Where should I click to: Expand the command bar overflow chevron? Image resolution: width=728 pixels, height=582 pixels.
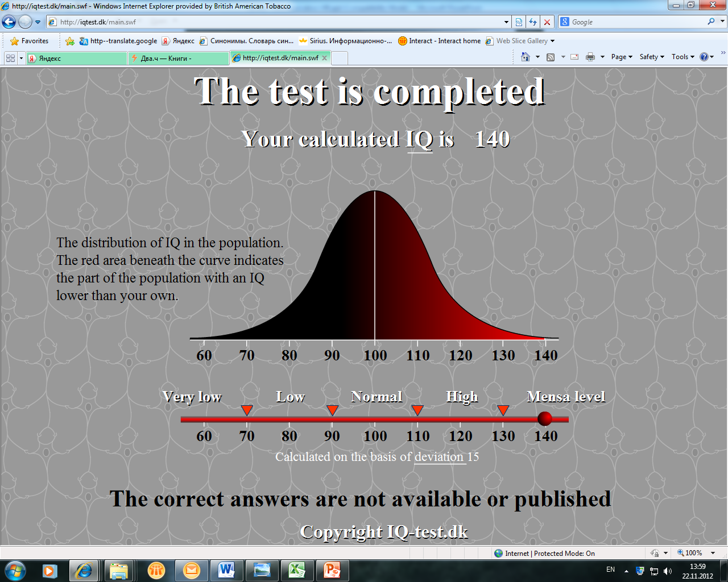[x=723, y=53]
